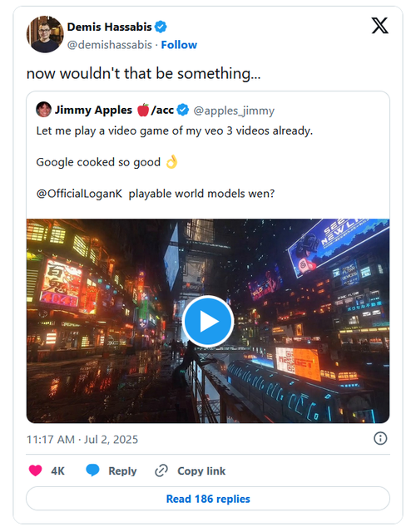Screen dimensions: 416x532
Task: Click the 11:17 AM Jul 2, 2025 timestamp
Action: (x=82, y=440)
